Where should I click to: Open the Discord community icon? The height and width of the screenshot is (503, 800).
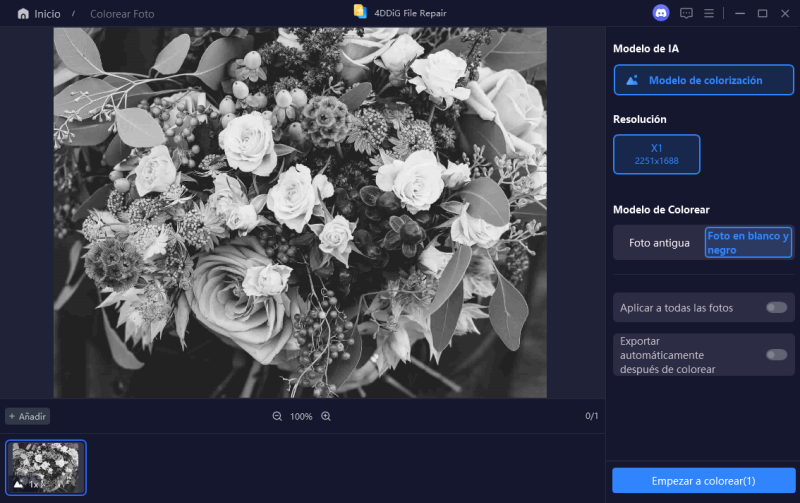pos(660,13)
